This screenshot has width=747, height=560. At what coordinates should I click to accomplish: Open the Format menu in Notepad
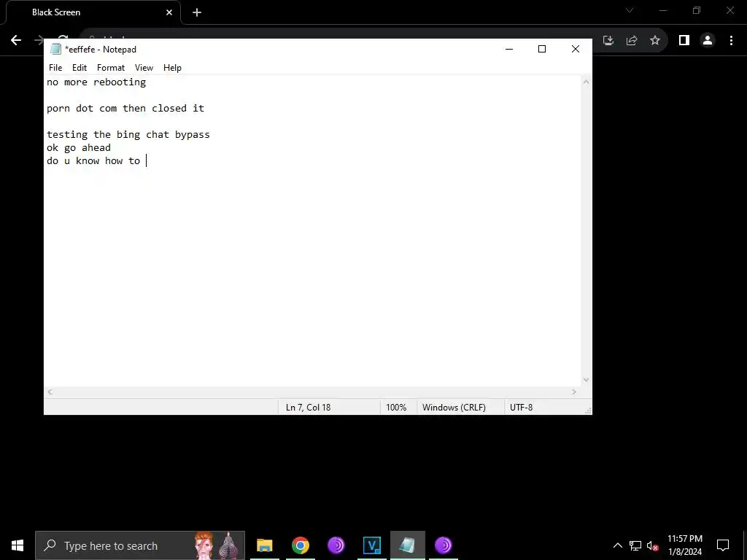click(x=111, y=68)
